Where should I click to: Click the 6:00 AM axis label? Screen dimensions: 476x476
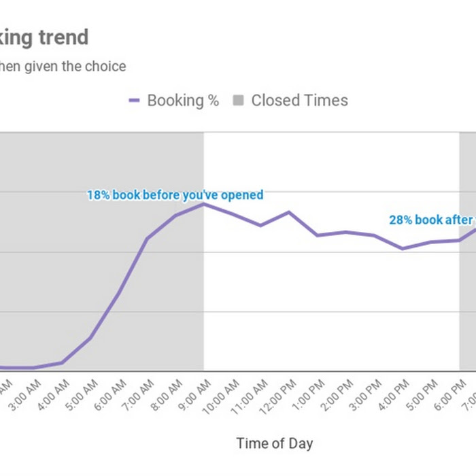click(109, 394)
